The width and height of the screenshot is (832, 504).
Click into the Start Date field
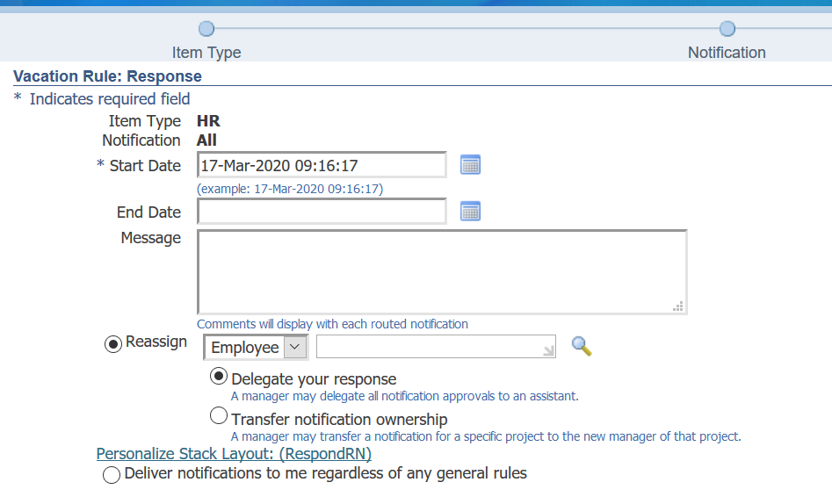point(322,165)
